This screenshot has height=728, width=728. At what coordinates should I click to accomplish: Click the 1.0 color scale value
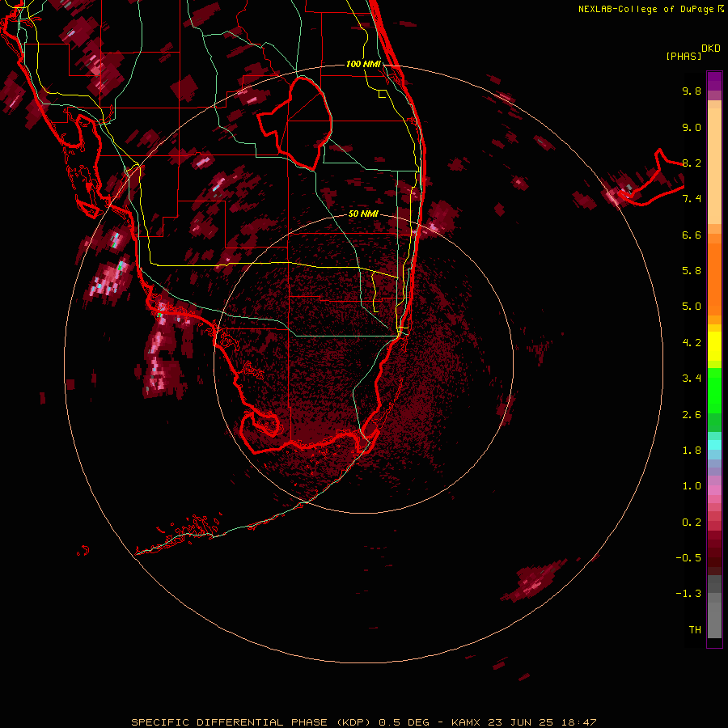[692, 486]
